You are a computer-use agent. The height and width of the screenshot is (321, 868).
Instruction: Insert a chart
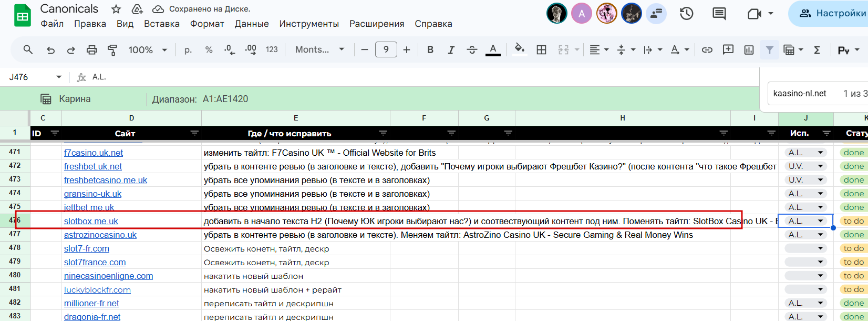coord(749,49)
